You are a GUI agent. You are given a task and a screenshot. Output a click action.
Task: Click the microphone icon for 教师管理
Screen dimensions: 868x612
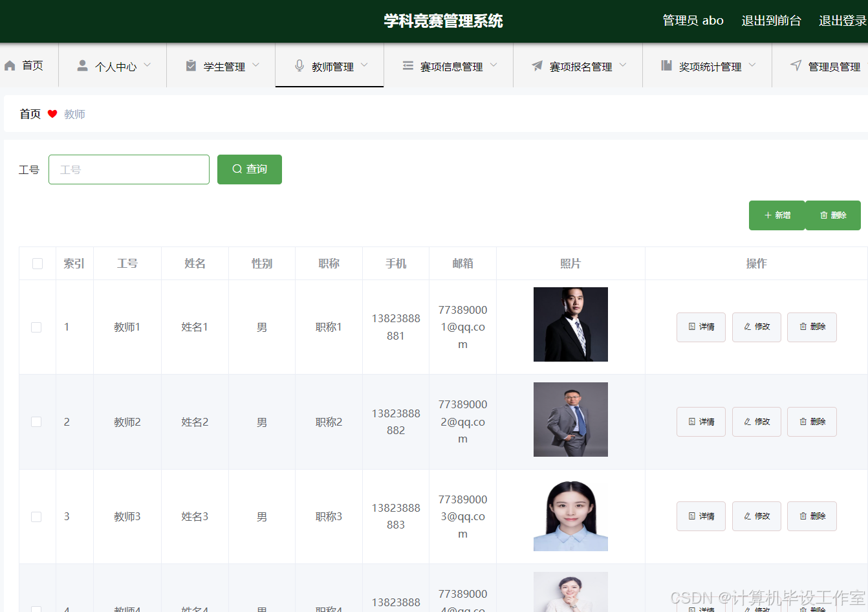point(299,65)
